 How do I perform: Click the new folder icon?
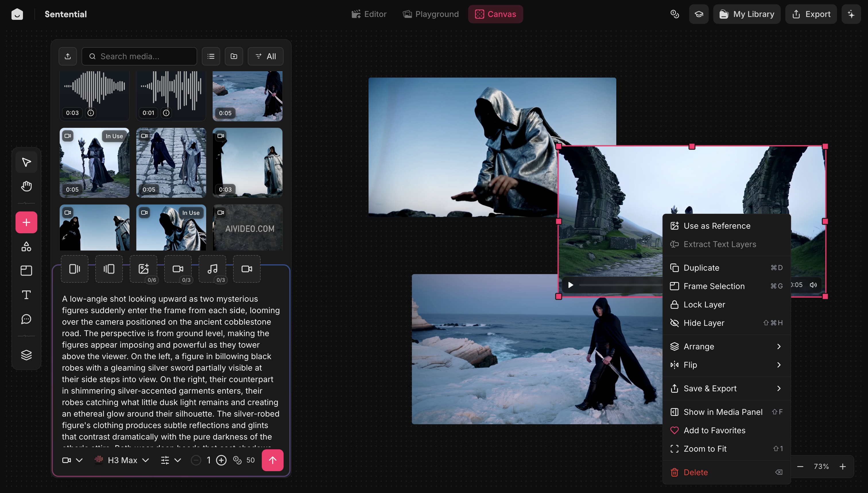click(234, 56)
